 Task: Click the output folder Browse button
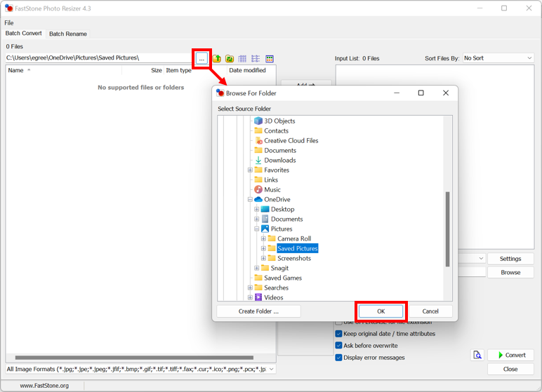click(510, 273)
